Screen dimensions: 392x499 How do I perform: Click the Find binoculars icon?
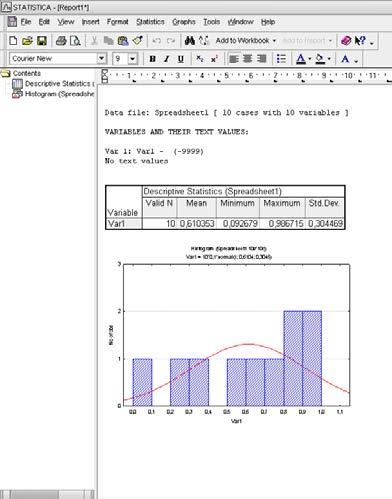pos(190,41)
